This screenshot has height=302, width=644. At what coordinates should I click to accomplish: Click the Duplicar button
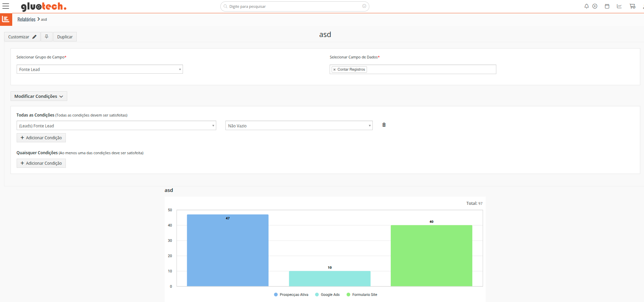65,37
